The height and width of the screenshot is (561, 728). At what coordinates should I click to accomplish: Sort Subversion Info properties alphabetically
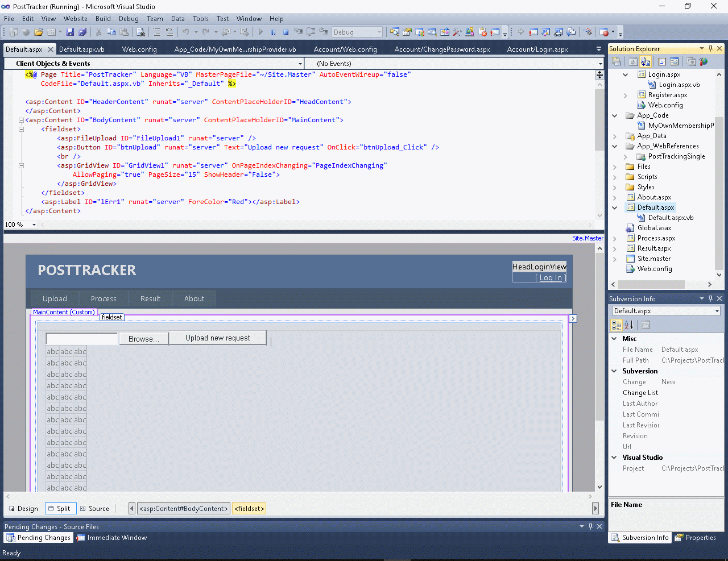coord(629,325)
